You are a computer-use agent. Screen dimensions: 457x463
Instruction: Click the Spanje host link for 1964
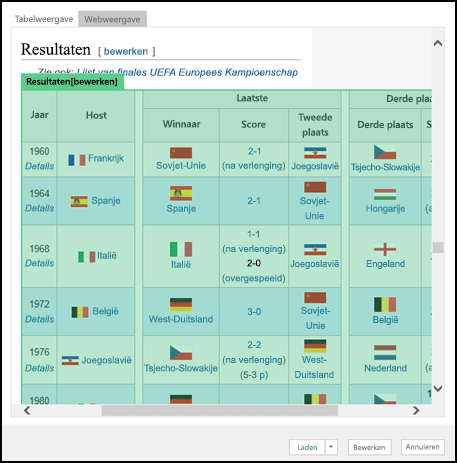click(106, 201)
